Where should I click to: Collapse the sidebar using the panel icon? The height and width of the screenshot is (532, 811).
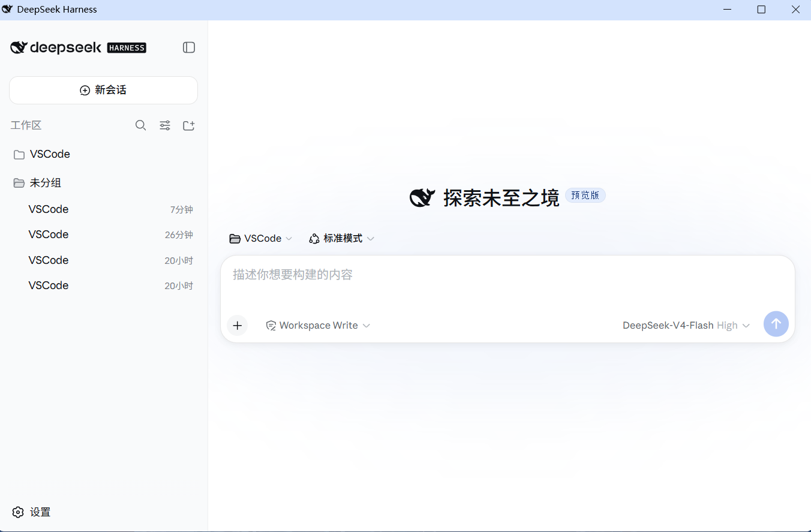pyautogui.click(x=189, y=47)
